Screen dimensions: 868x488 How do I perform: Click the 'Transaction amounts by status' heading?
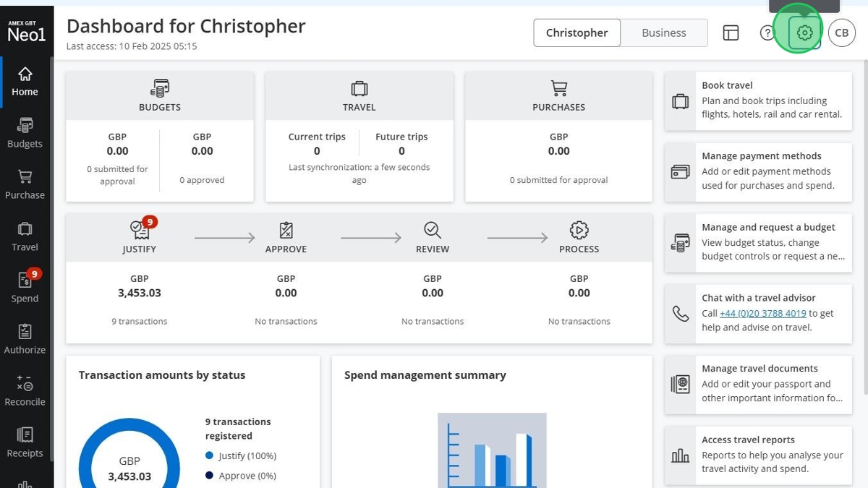(162, 375)
